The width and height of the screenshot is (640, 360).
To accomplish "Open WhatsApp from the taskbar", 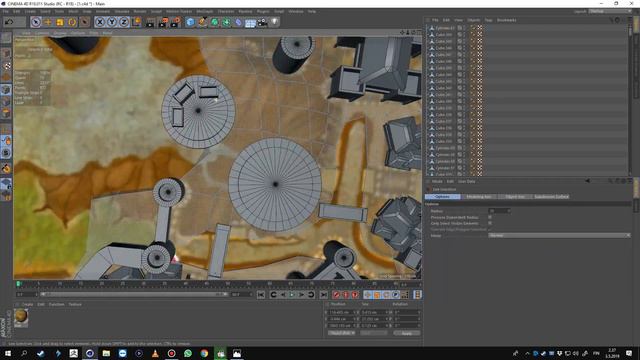I will coord(188,353).
